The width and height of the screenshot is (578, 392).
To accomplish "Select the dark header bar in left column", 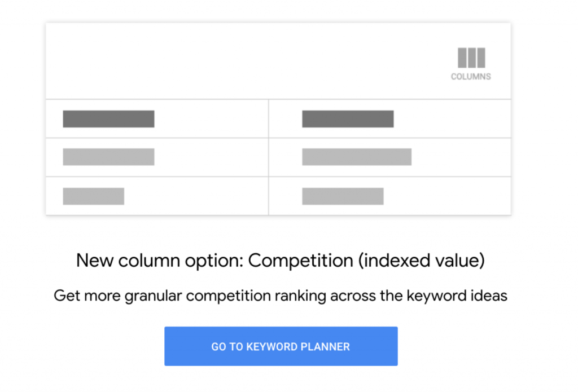I will (x=108, y=119).
